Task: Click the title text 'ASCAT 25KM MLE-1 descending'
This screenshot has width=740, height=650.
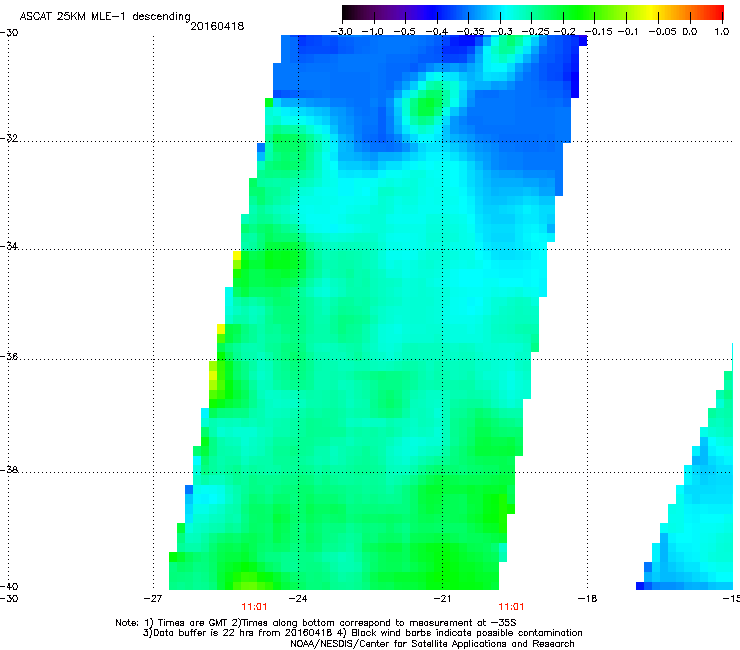Action: 105,16
